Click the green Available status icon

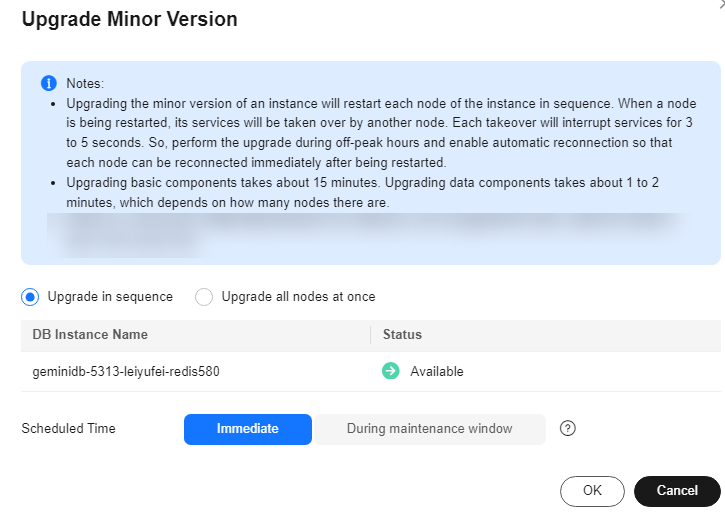click(390, 371)
